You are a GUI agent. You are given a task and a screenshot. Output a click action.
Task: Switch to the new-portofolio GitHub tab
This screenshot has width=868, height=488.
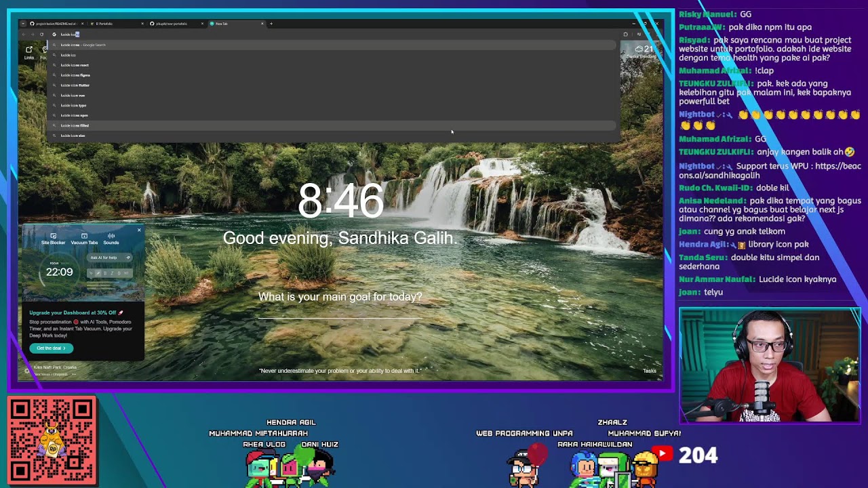[176, 24]
